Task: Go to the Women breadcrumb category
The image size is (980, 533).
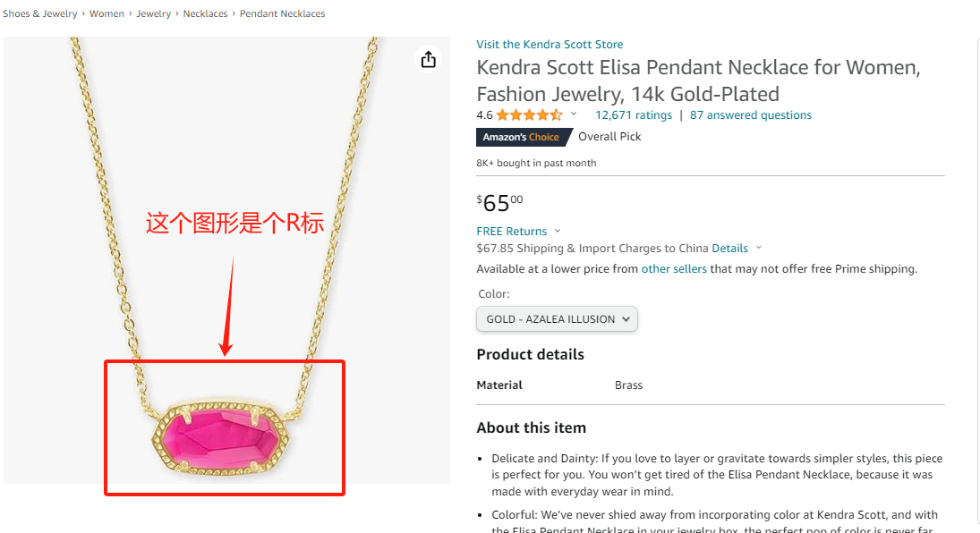Action: pyautogui.click(x=107, y=14)
